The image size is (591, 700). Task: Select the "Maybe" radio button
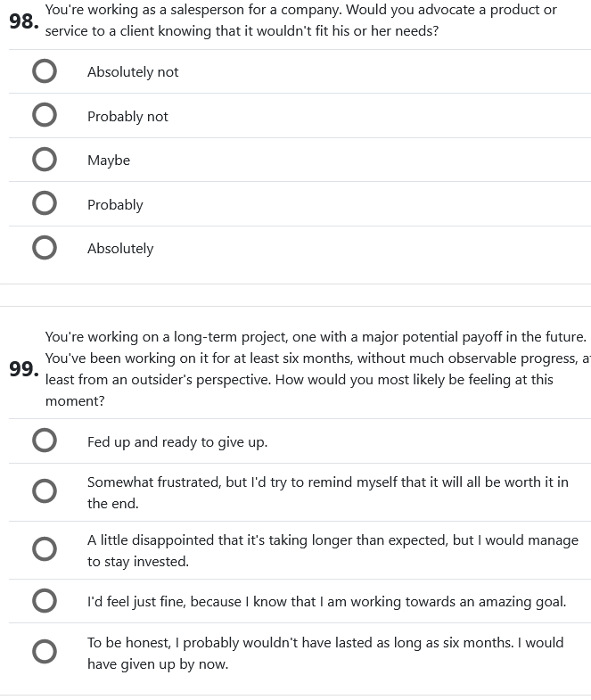coord(45,160)
